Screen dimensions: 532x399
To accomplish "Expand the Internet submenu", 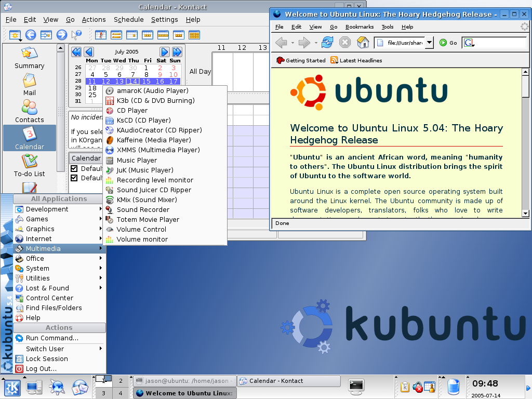I will click(x=59, y=238).
